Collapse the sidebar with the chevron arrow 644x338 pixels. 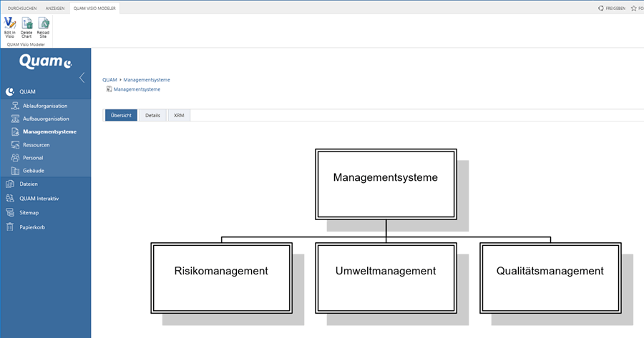[x=82, y=78]
